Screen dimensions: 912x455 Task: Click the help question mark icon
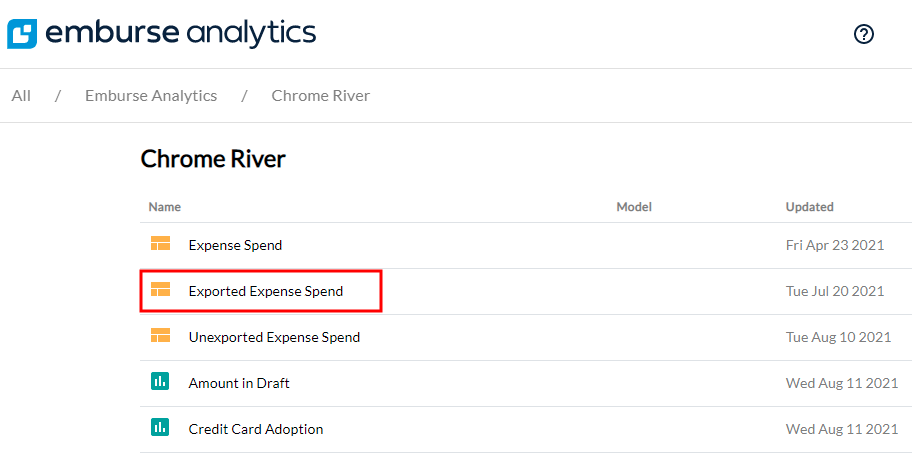864,34
